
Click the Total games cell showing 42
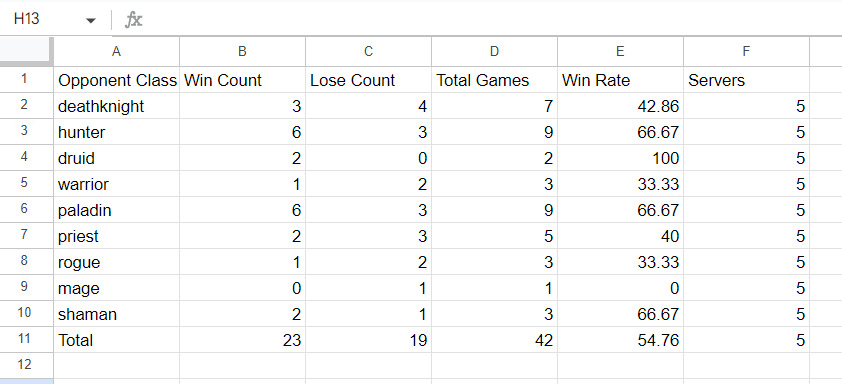tap(494, 339)
